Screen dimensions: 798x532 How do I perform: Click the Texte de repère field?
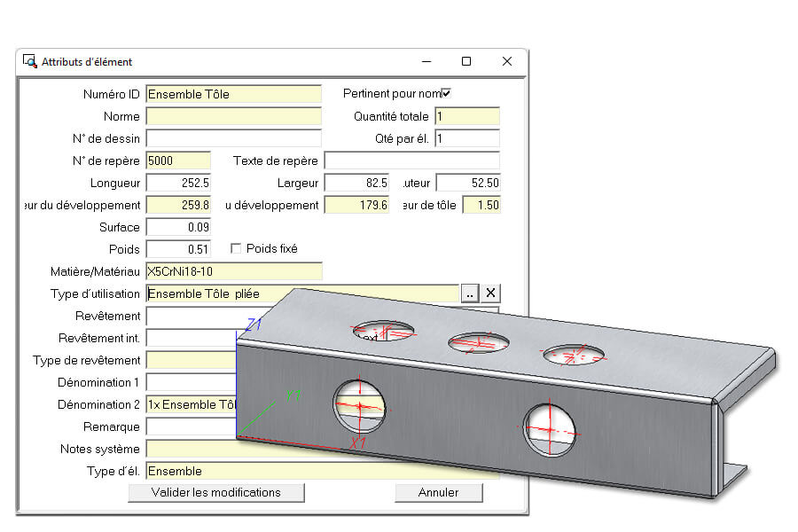[412, 160]
